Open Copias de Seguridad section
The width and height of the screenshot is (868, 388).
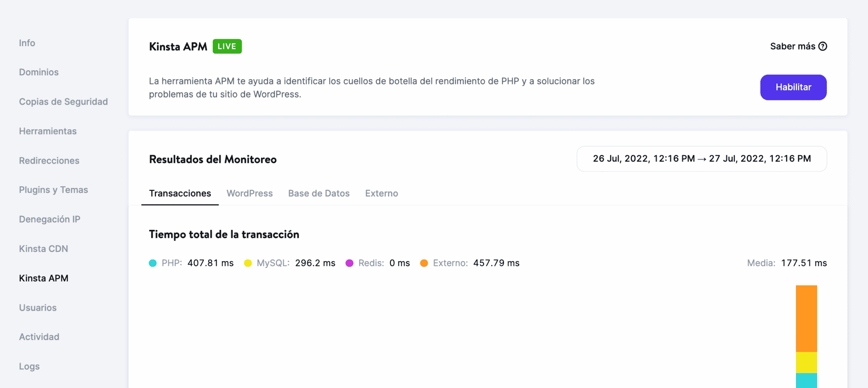pyautogui.click(x=63, y=102)
